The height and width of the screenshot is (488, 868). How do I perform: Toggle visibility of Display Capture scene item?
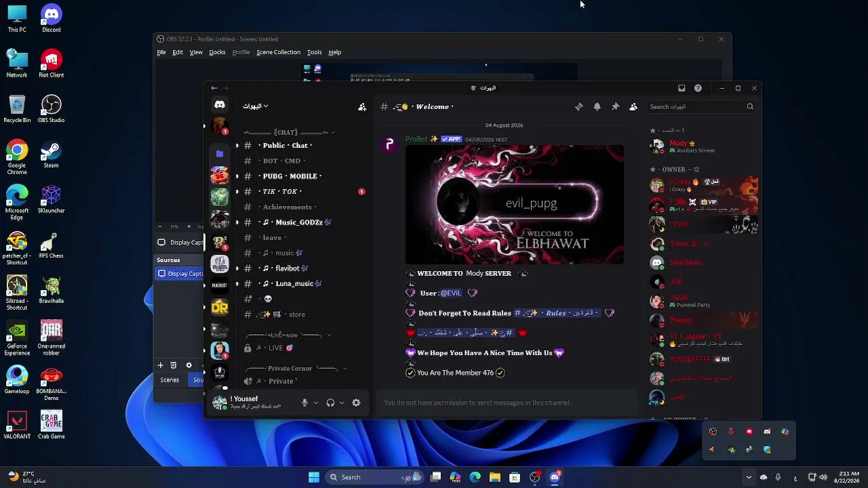(x=161, y=242)
